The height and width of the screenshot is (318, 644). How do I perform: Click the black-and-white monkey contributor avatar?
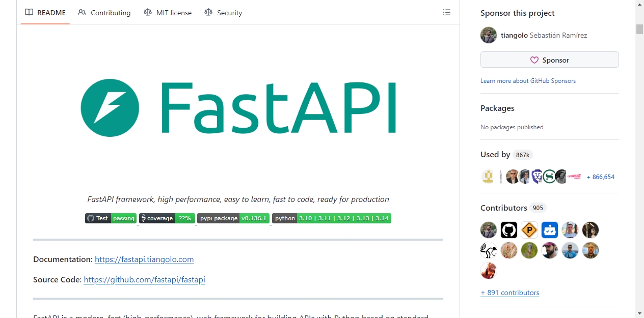pos(489,250)
